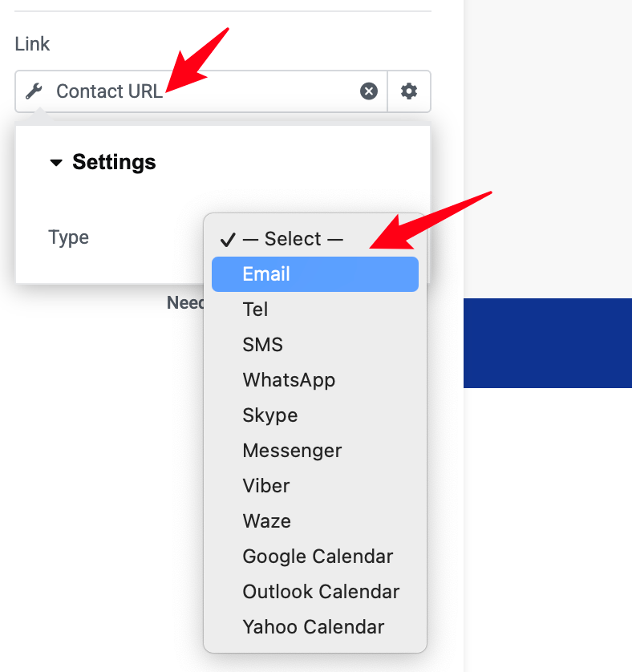Select Tel contact type
This screenshot has height=672, width=632.
[315, 310]
